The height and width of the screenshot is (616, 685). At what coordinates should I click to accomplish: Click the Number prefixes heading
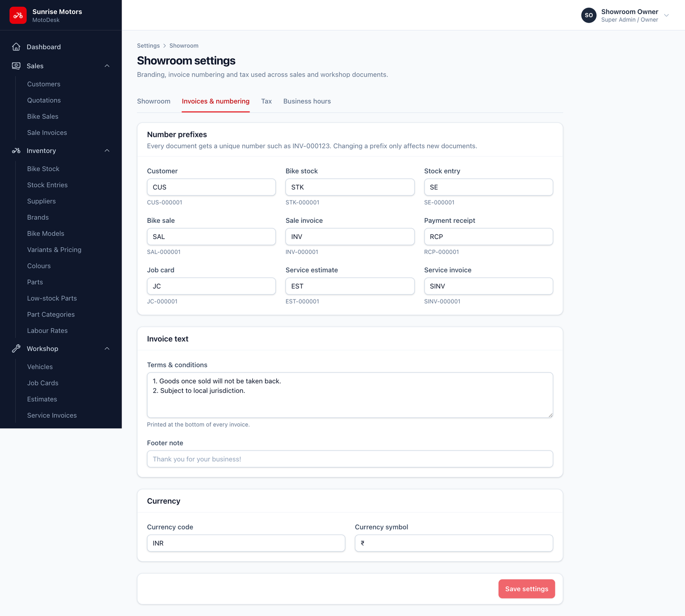(x=177, y=135)
